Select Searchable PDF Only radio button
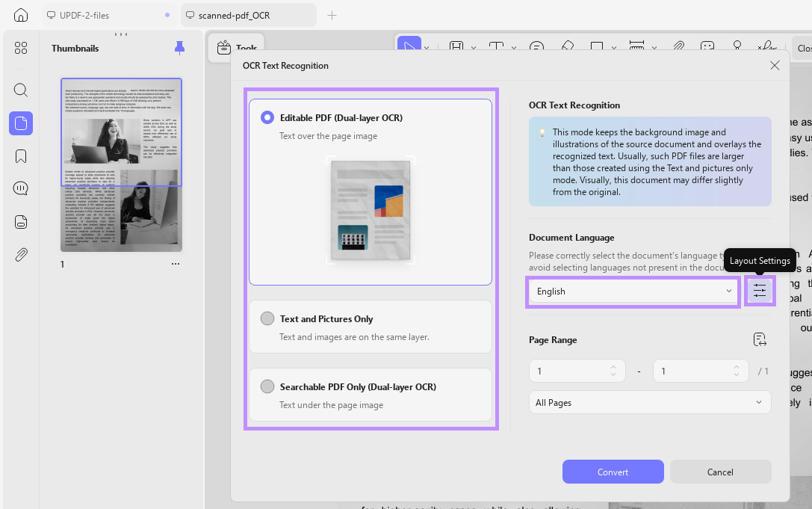Screen dimensions: 812x509 267,386
